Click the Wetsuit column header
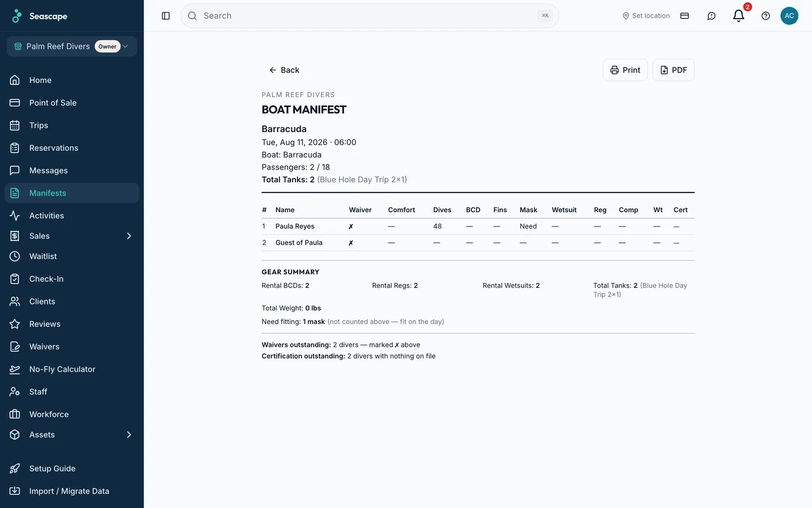 [x=564, y=210]
